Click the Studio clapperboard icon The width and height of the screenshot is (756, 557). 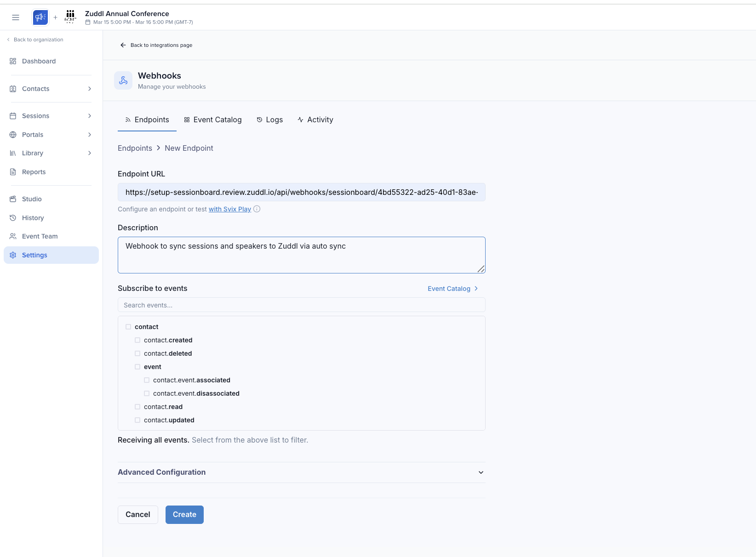click(x=13, y=199)
